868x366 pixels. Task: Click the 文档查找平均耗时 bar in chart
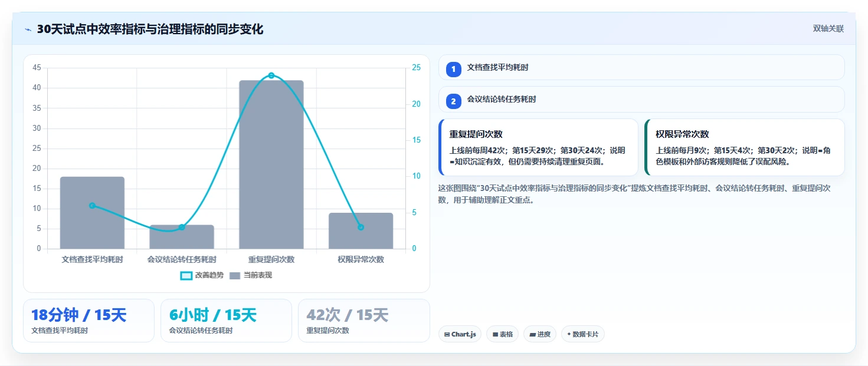click(92, 213)
